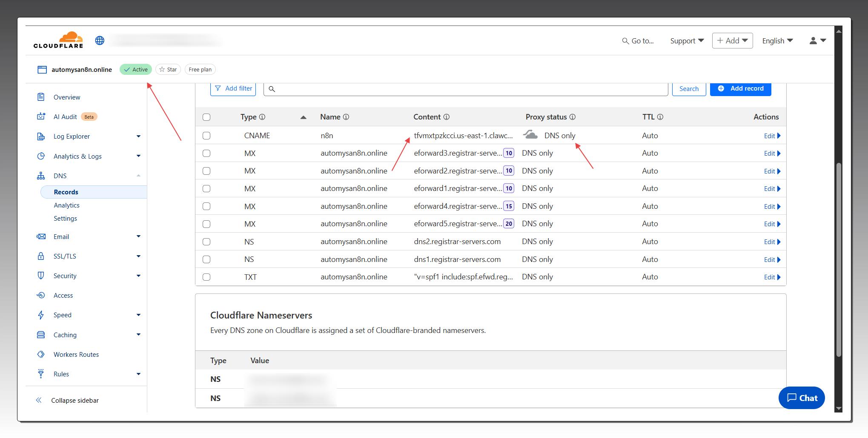Click the search magnifier icon in records field
This screenshot has width=868, height=438.
click(x=272, y=89)
